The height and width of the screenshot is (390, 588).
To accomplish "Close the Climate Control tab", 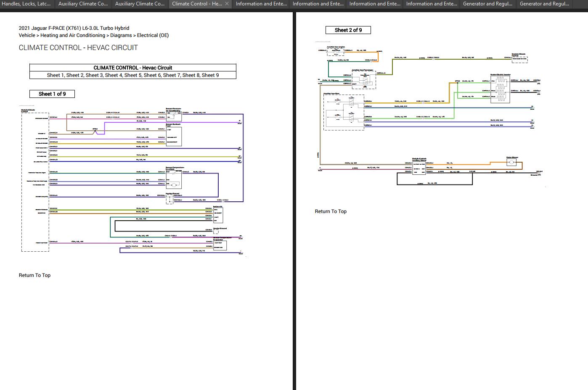I will coord(227,4).
